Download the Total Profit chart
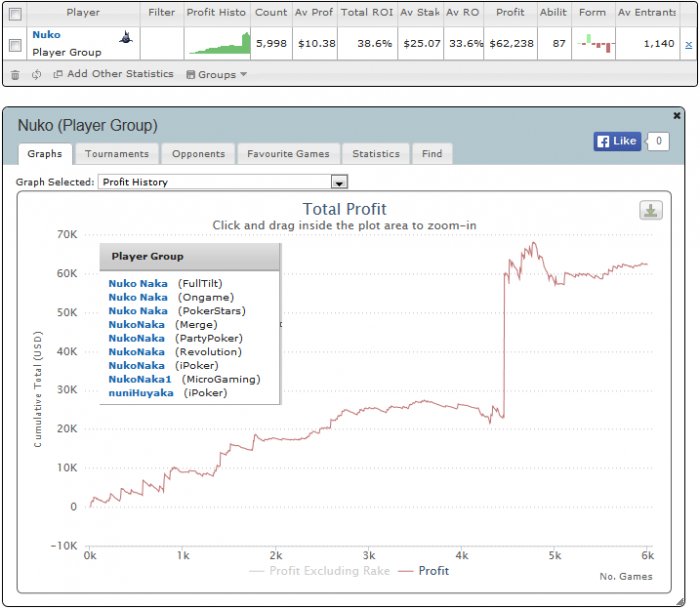This screenshot has height=609, width=700. 651,210
